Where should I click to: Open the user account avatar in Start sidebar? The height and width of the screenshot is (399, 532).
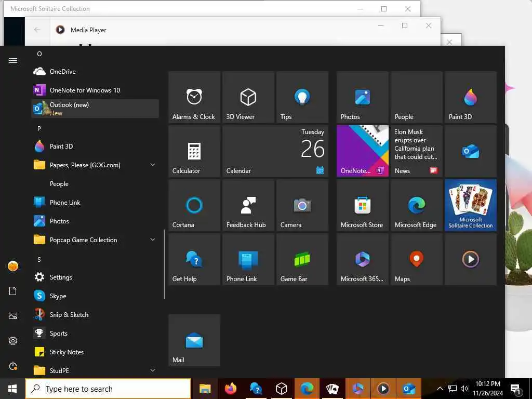click(x=13, y=266)
